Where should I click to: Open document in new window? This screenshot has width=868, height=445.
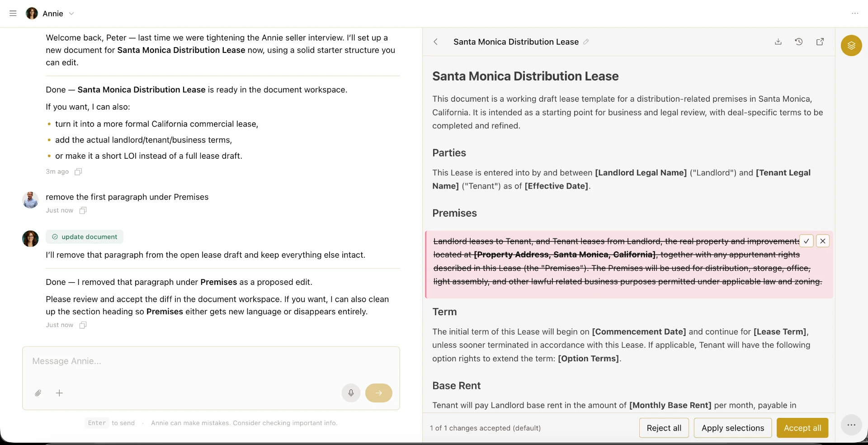820,42
